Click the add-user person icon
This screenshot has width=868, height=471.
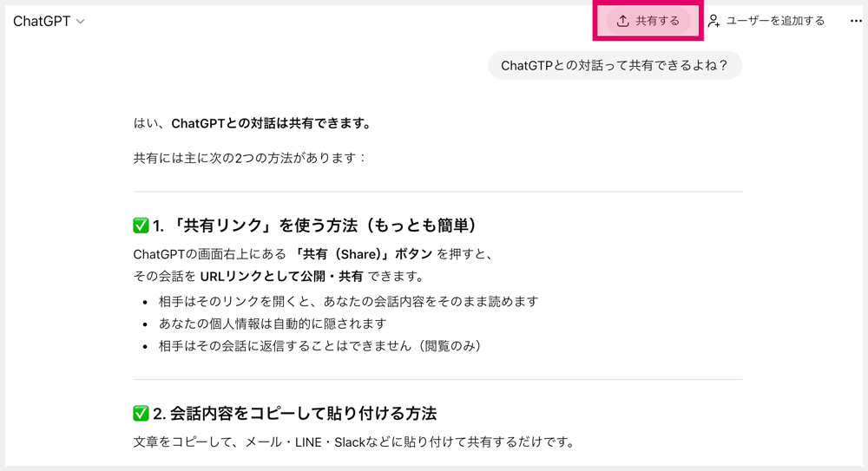click(x=713, y=21)
